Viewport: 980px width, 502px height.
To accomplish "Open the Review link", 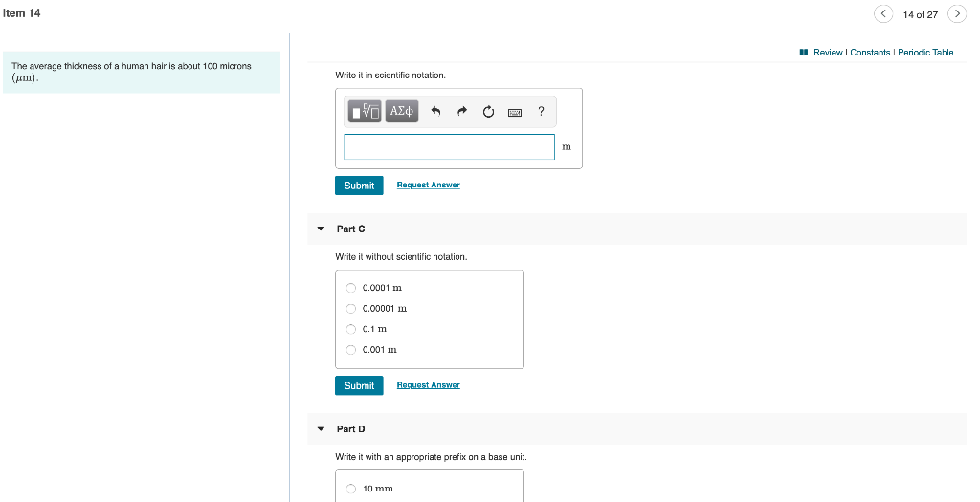I will coord(828,53).
